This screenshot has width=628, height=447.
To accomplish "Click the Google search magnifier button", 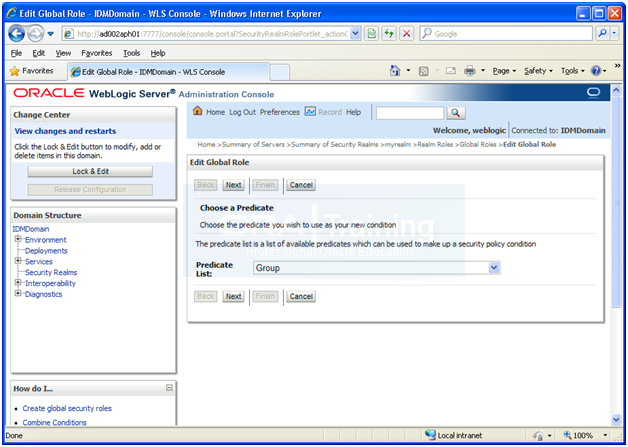I will pyautogui.click(x=602, y=34).
